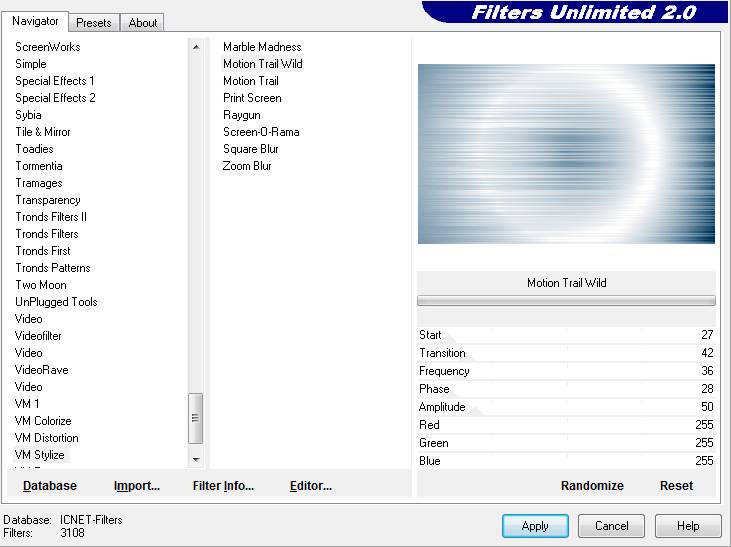The width and height of the screenshot is (731, 547).
Task: Switch to the Presets tab
Action: click(x=94, y=22)
